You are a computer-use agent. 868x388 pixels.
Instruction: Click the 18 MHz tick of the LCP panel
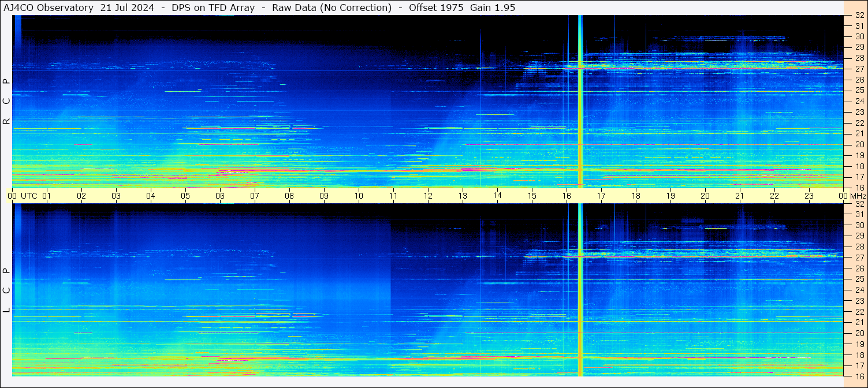point(859,355)
